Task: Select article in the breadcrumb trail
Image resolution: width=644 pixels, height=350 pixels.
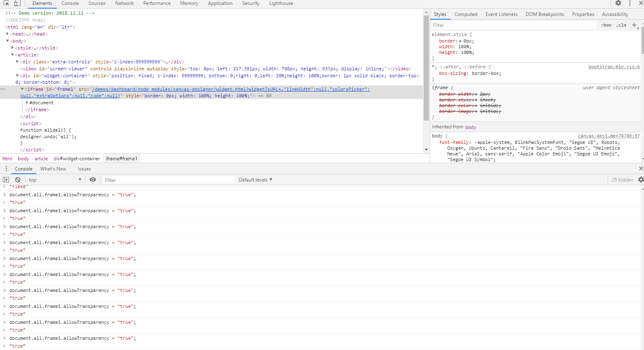Action: tap(41, 159)
